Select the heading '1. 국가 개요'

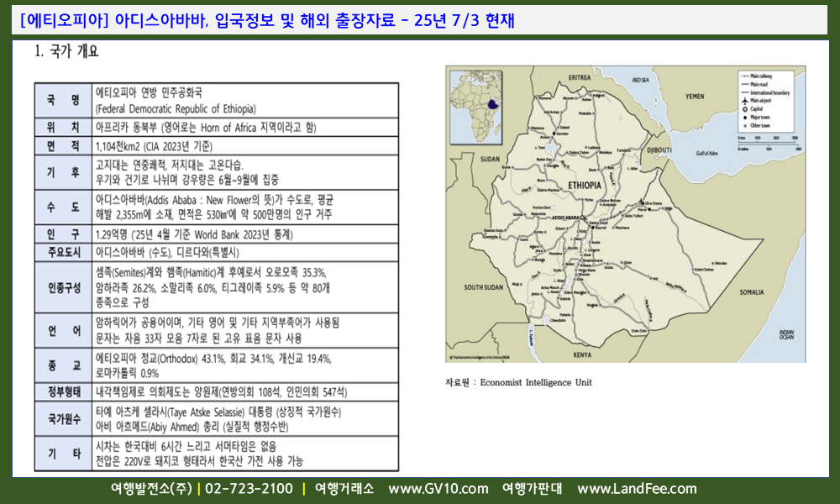(67, 51)
